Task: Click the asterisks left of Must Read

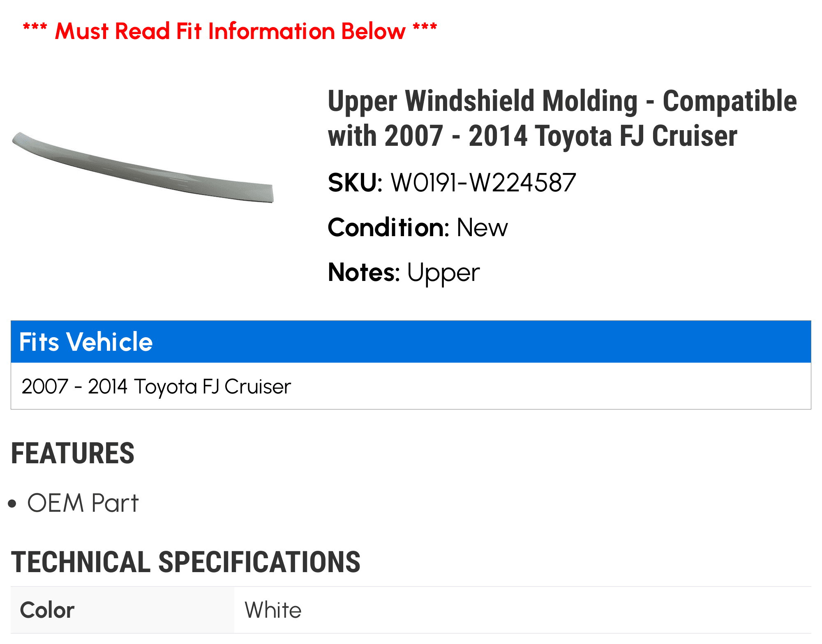Action: pyautogui.click(x=35, y=28)
